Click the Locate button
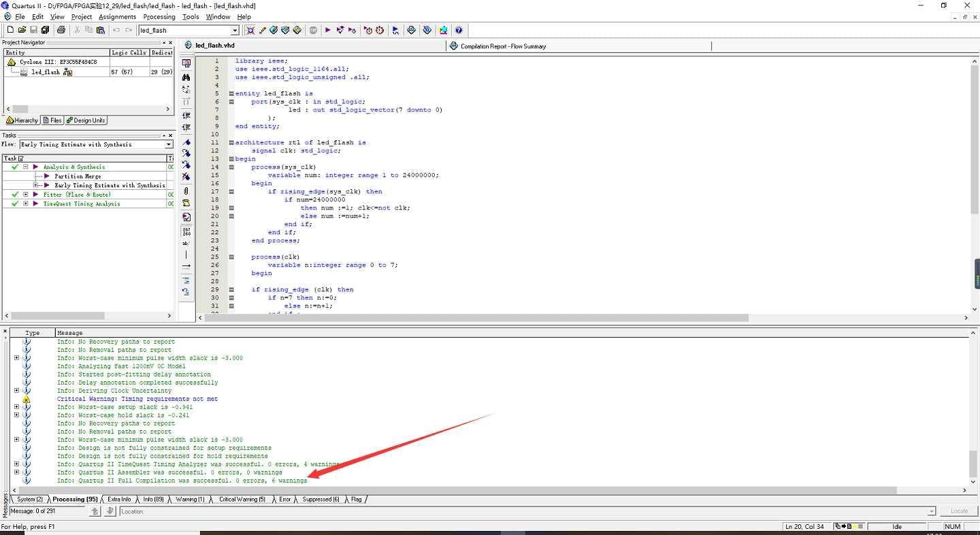The image size is (980, 535). tap(959, 511)
